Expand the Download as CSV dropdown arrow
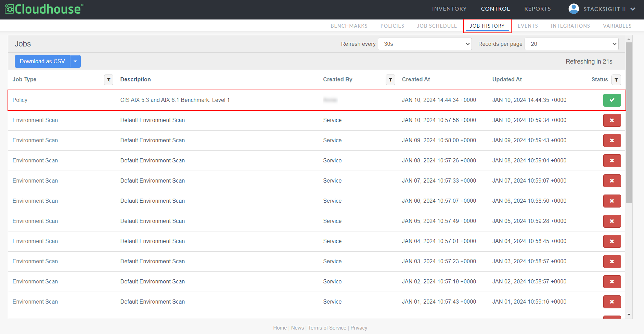This screenshot has width=644, height=334. 75,62
